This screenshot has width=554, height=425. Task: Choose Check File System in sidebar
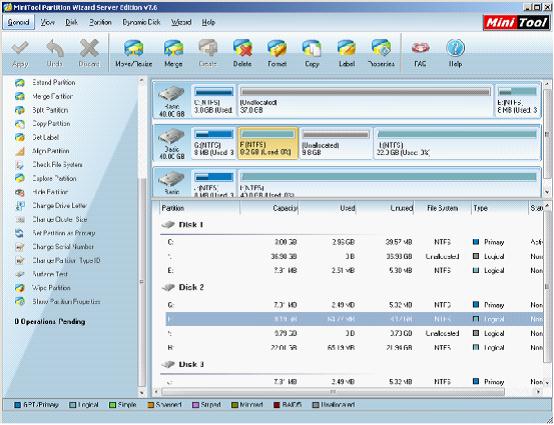click(x=57, y=165)
